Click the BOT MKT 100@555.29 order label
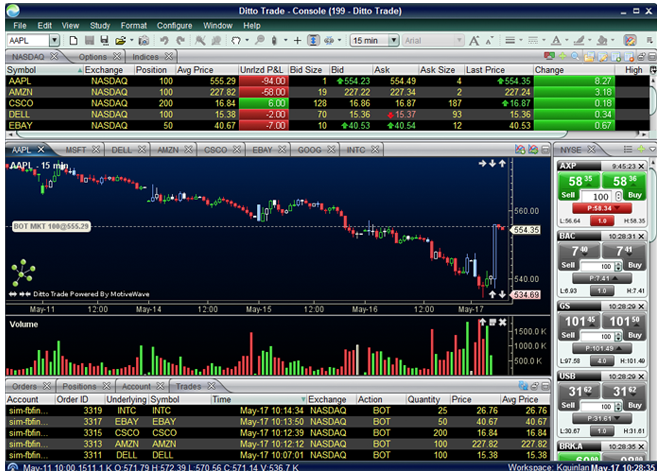Image resolution: width=657 pixels, height=471 pixels. tap(51, 226)
